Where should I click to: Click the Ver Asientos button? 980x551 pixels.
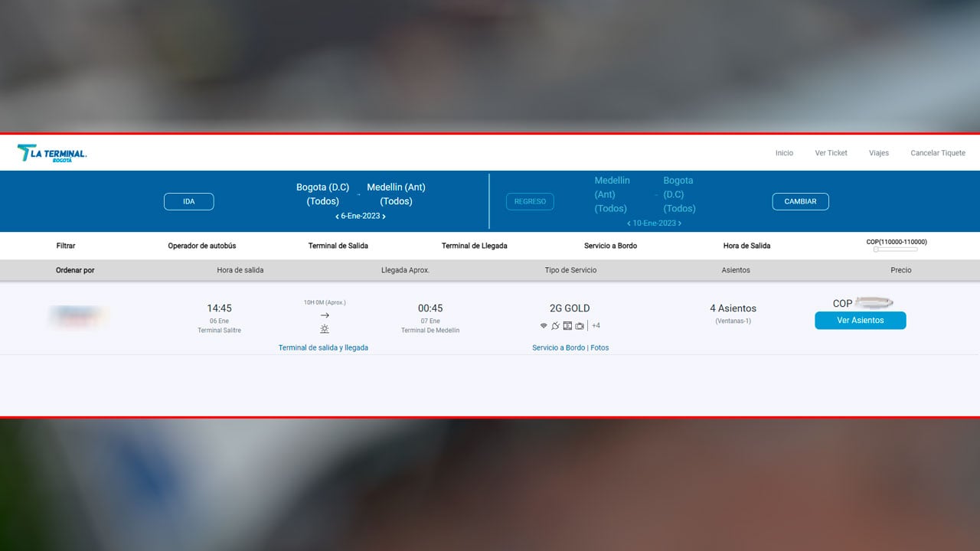pos(860,320)
